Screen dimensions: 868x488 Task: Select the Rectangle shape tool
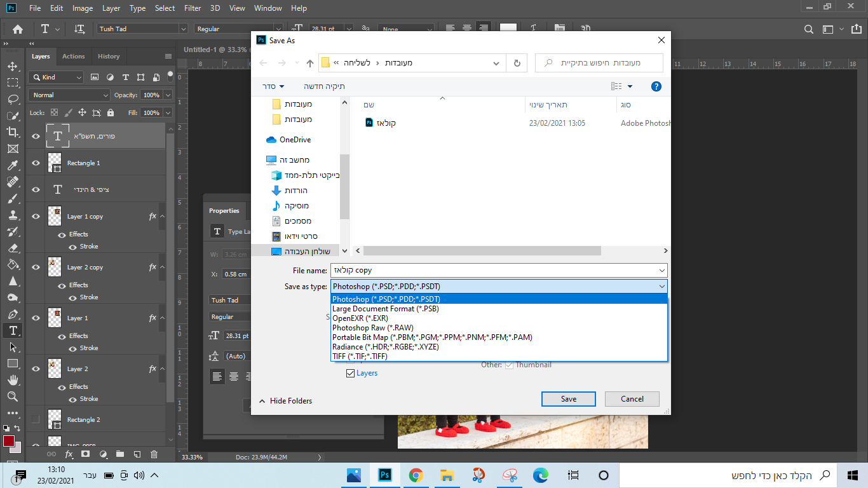[13, 363]
